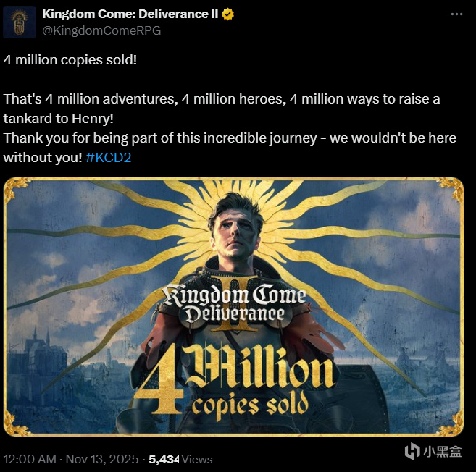Open the Kingdom Come: Deliverance II profile avatar

click(19, 22)
